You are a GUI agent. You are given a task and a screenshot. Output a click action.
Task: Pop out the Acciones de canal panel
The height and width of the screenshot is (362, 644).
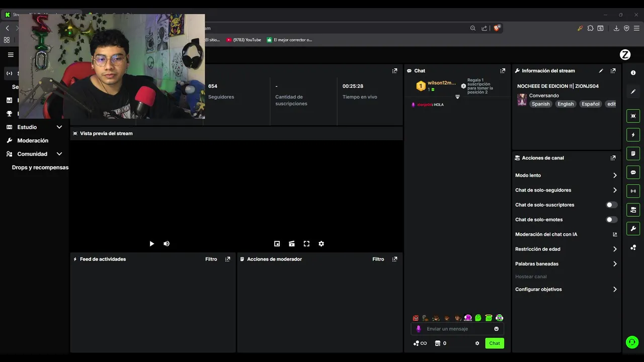point(613,158)
